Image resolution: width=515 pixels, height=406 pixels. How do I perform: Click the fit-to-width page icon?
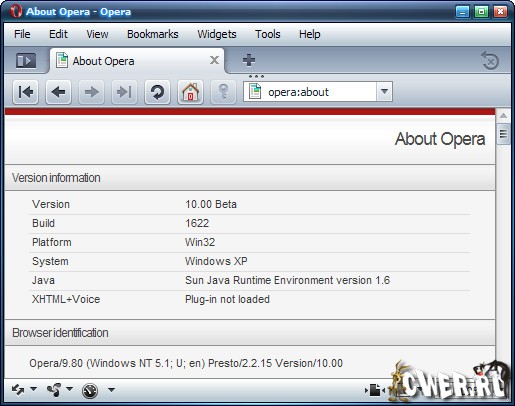(x=375, y=390)
